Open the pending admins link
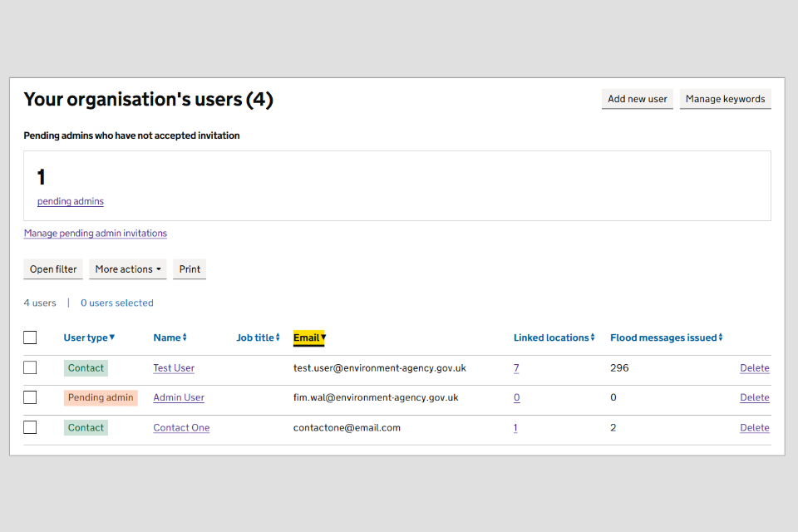The height and width of the screenshot is (532, 798). pos(71,201)
